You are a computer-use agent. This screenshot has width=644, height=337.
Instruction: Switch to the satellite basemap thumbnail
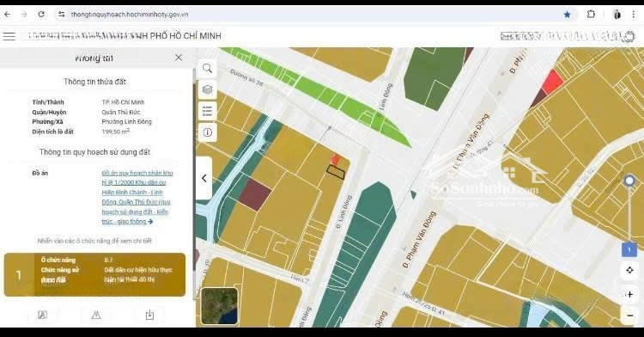pos(219,306)
